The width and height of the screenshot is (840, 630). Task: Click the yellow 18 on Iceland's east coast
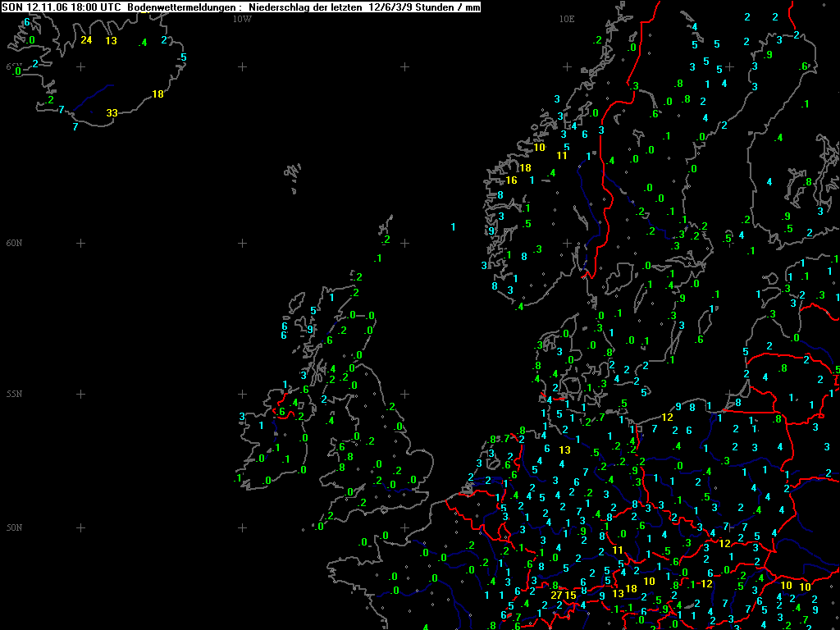pos(158,94)
